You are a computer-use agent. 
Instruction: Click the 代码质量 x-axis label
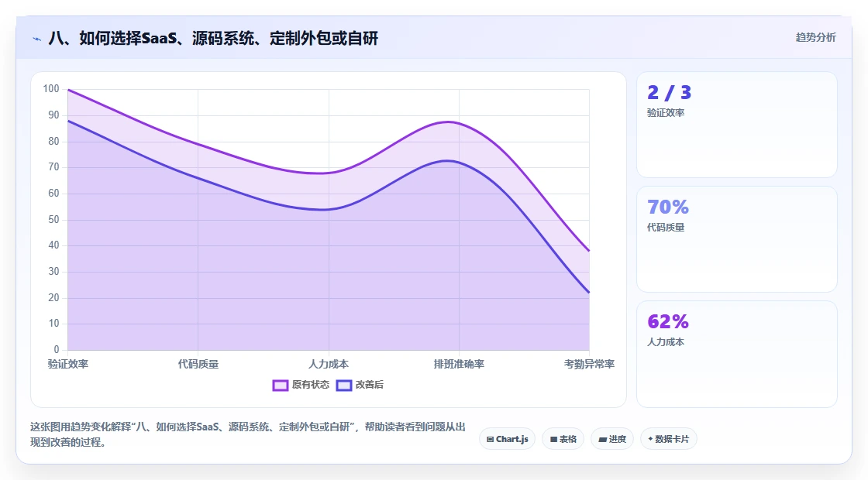click(198, 364)
